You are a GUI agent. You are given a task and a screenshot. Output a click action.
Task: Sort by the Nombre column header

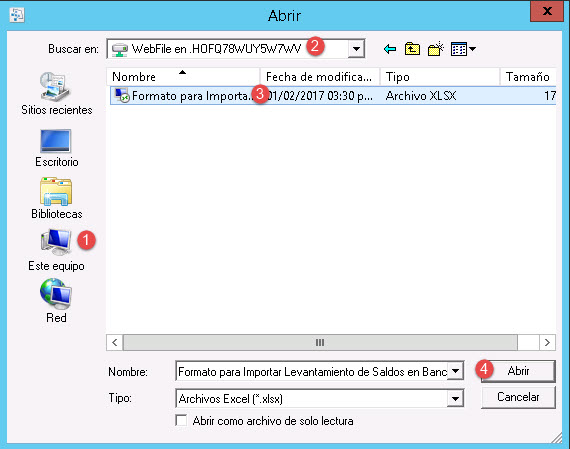click(184, 77)
